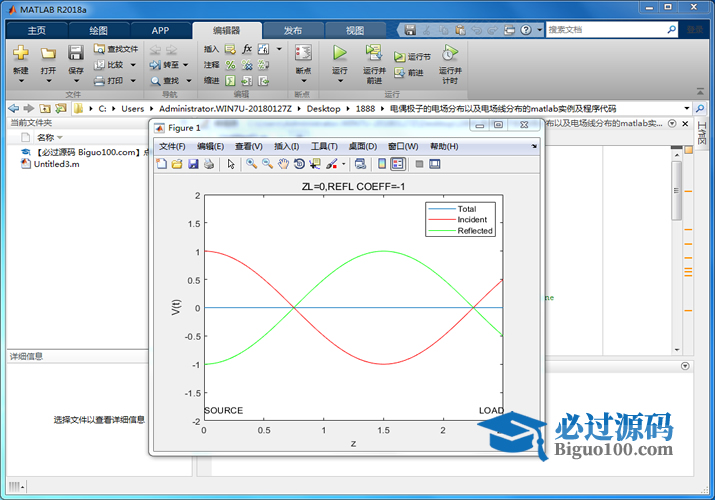Select Brush data tool in Figure 1
This screenshot has width=715, height=500.
pyautogui.click(x=332, y=164)
